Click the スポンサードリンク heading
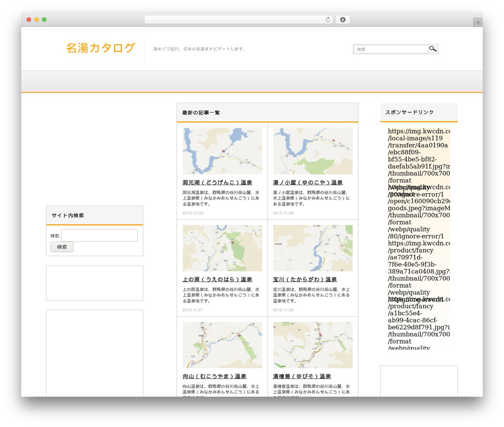504x427 pixels. (409, 112)
